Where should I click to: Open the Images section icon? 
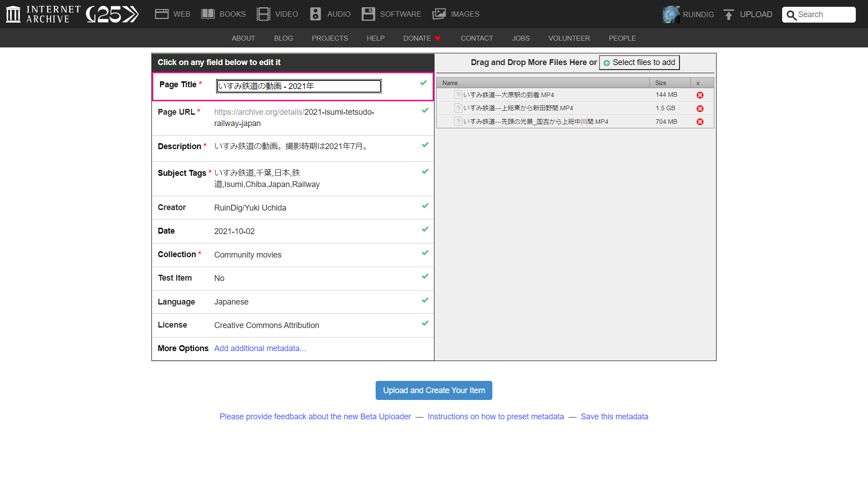coord(439,14)
